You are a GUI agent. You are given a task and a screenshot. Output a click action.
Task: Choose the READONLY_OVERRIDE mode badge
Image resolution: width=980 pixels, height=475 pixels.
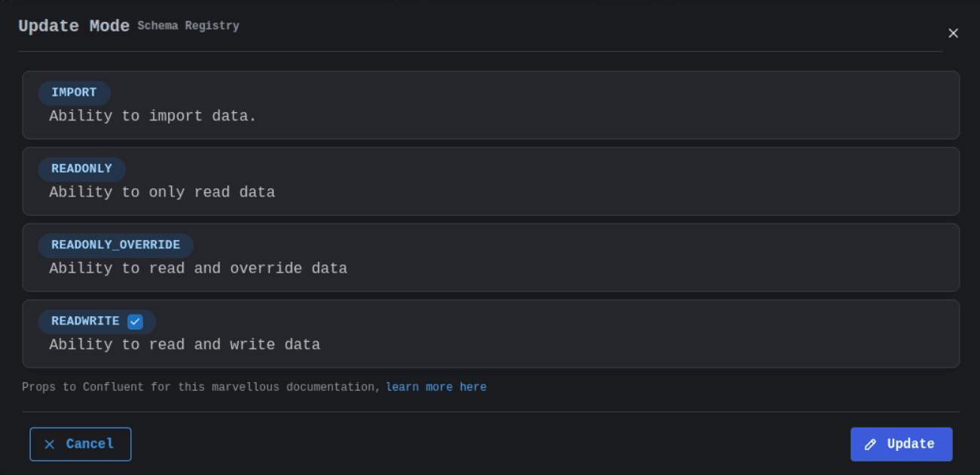(115, 245)
